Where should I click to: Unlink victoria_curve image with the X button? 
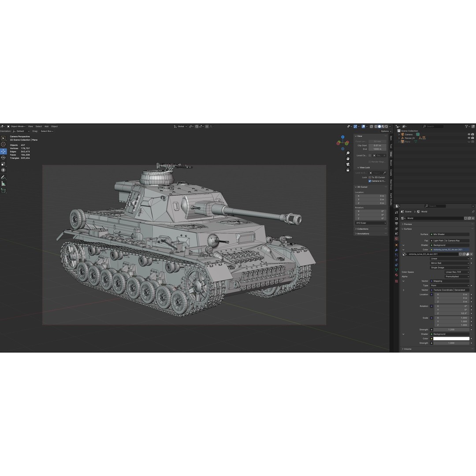(x=471, y=254)
